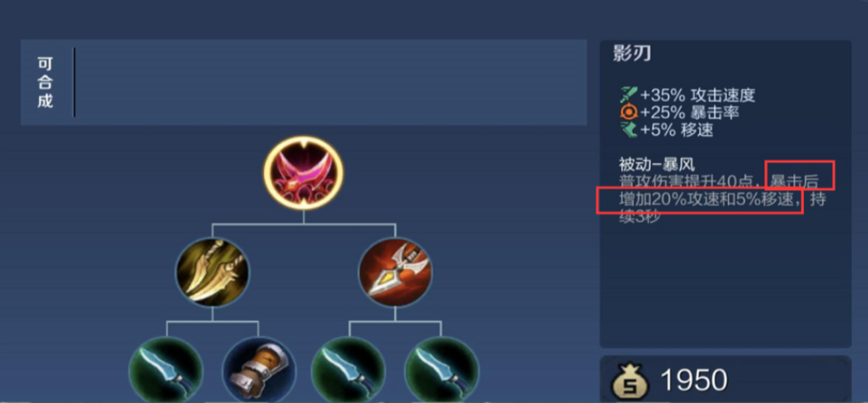Select the 影刃 item icon at tree top

click(304, 172)
